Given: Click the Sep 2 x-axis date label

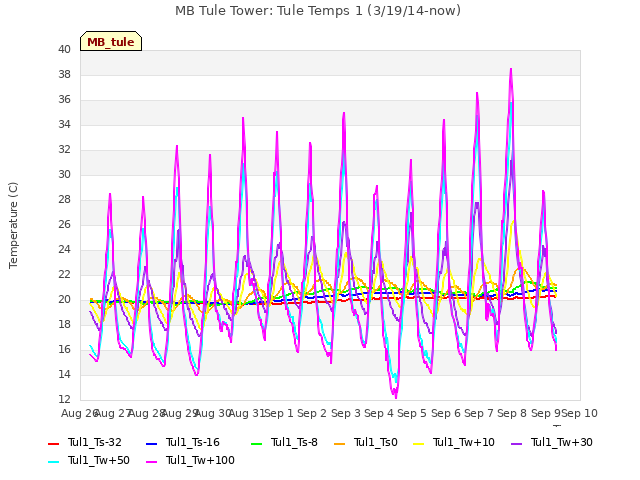Looking at the screenshot, I should 312,413.
